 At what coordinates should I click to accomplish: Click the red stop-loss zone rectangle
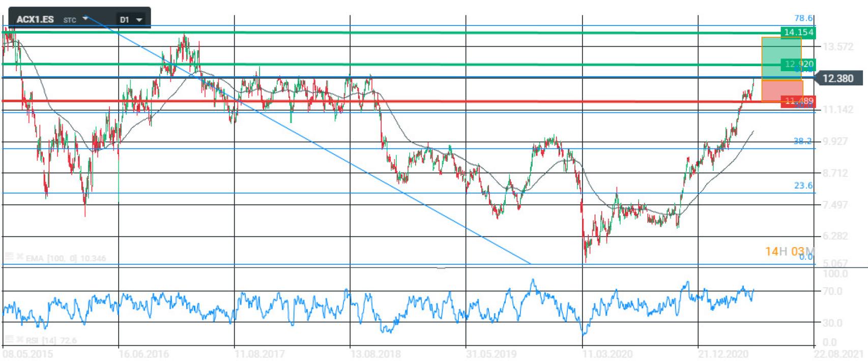[x=780, y=91]
